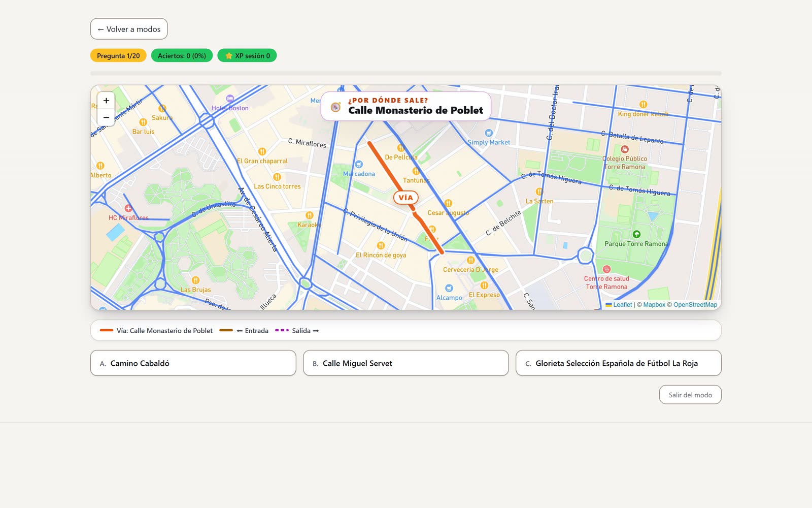This screenshot has width=812, height=508.
Task: Click the purple dashed Salida legend swatch
Action: 282,330
